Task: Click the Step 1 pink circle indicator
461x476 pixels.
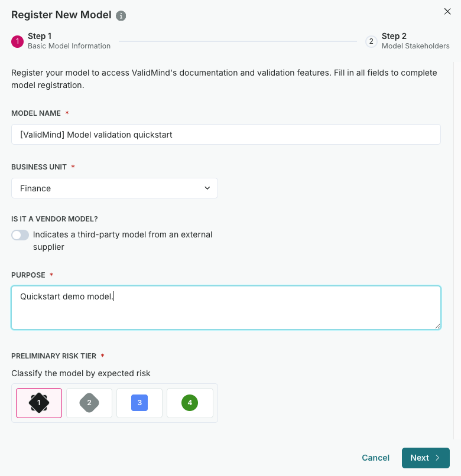Action: pyautogui.click(x=17, y=41)
